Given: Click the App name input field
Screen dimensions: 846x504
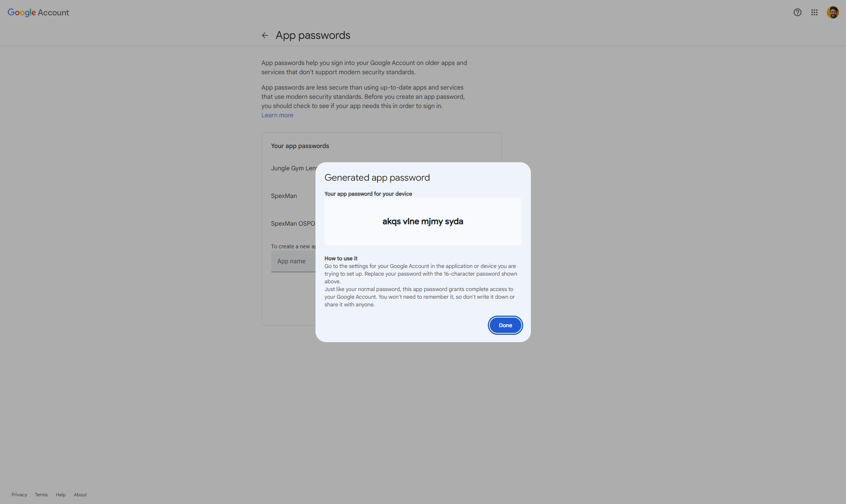Looking at the screenshot, I should [293, 261].
